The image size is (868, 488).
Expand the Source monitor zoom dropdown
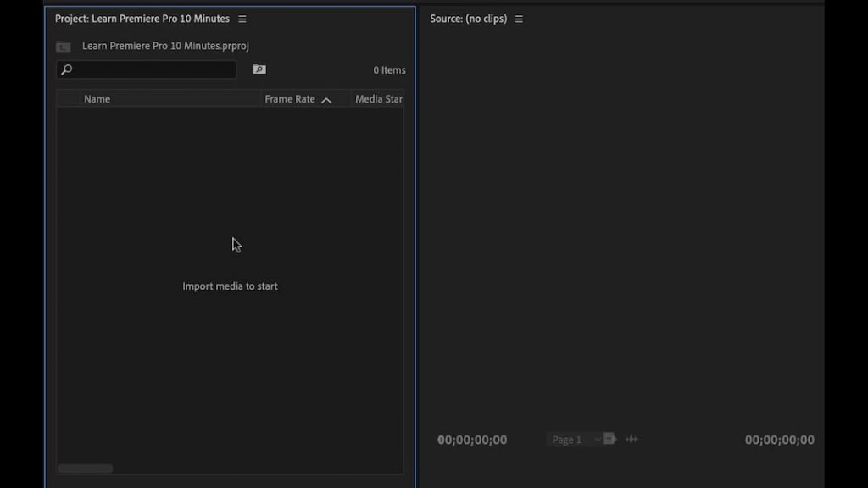(598, 439)
